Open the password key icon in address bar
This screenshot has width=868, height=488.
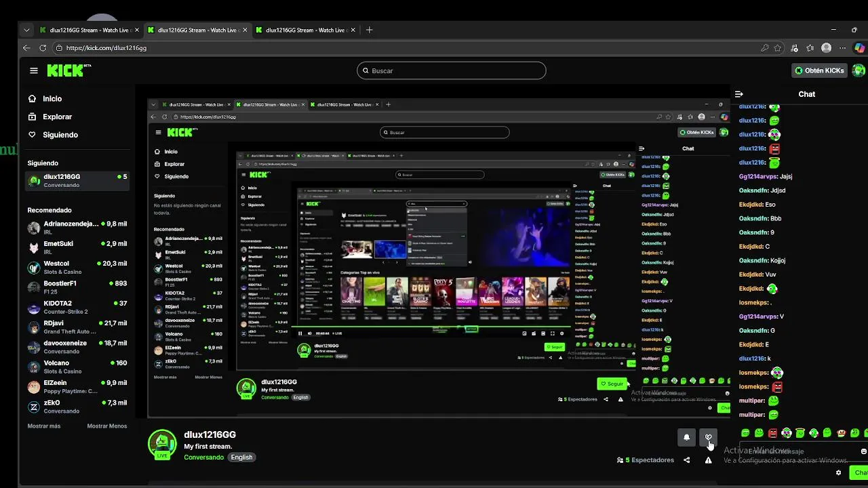[765, 48]
